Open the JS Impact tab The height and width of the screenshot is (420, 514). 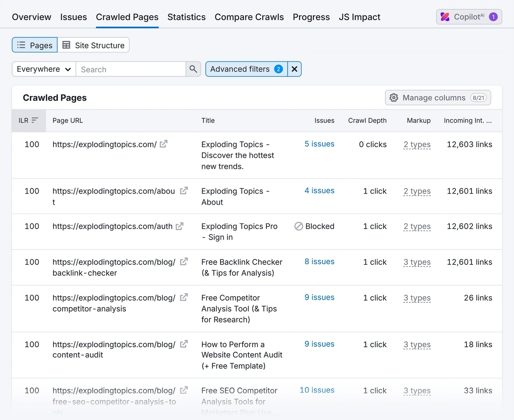pos(359,17)
